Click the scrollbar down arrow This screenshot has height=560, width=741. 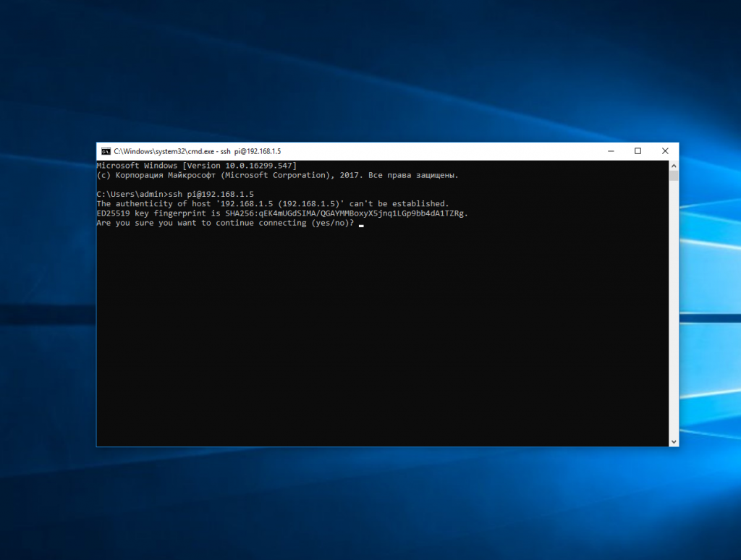pyautogui.click(x=673, y=441)
